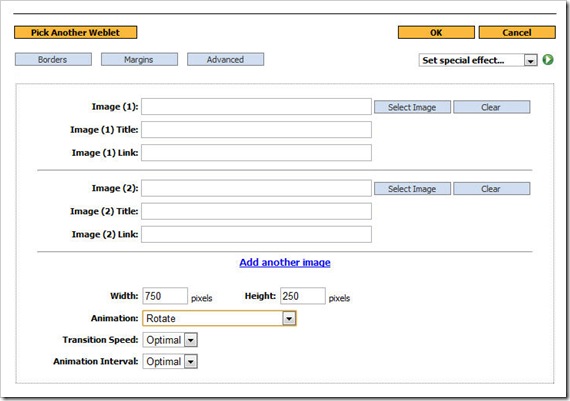This screenshot has height=401, width=570.
Task: Click the green apply special effect icon
Action: tap(548, 60)
